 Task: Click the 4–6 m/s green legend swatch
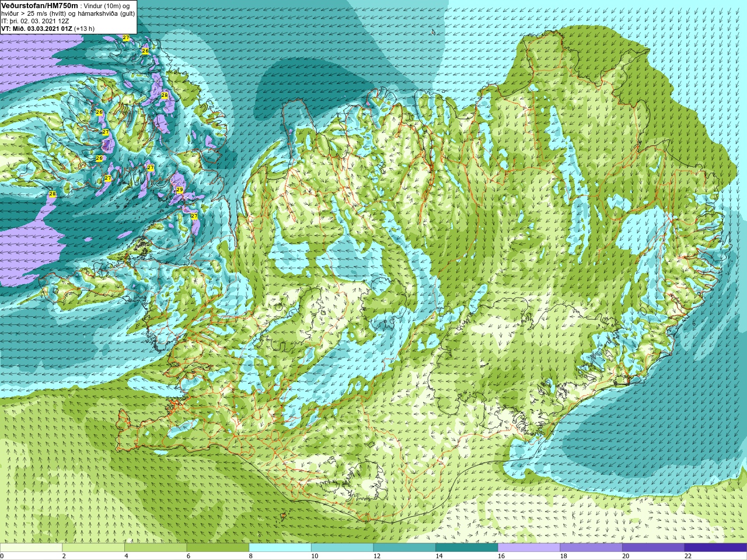(x=155, y=548)
